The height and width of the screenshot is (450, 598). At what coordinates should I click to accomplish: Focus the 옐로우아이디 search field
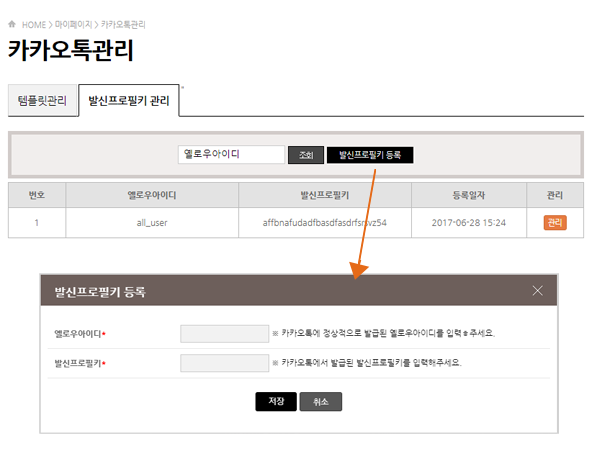(x=231, y=154)
